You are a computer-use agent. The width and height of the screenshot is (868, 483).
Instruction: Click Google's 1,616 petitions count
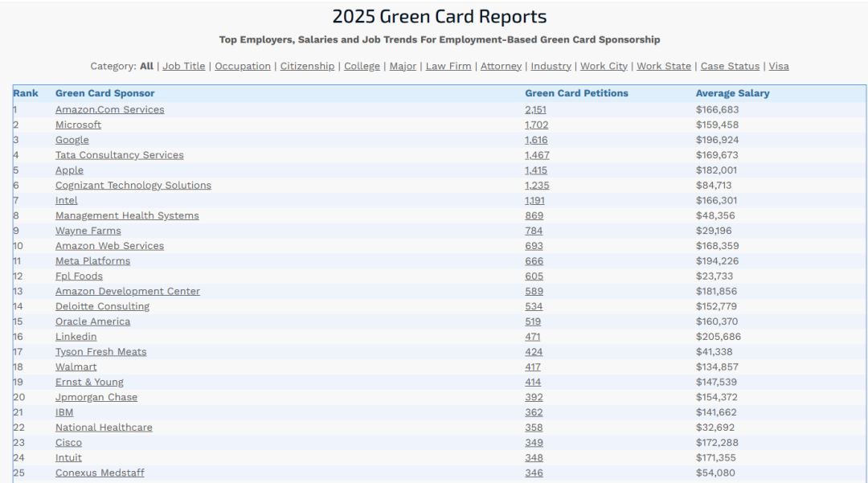click(x=536, y=140)
